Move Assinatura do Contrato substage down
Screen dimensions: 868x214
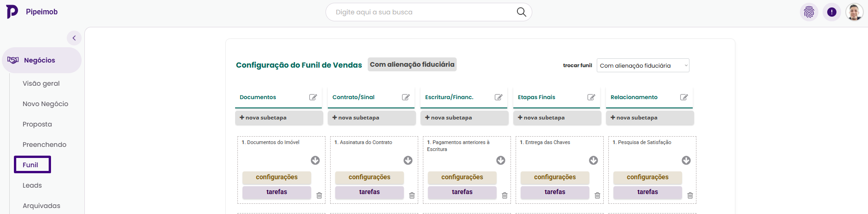[x=408, y=160]
